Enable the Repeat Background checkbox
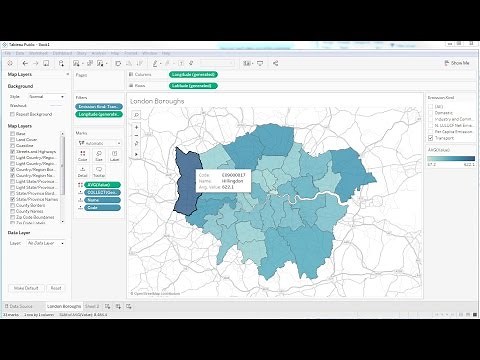Viewport: 480px width, 360px height. pyautogui.click(x=12, y=114)
